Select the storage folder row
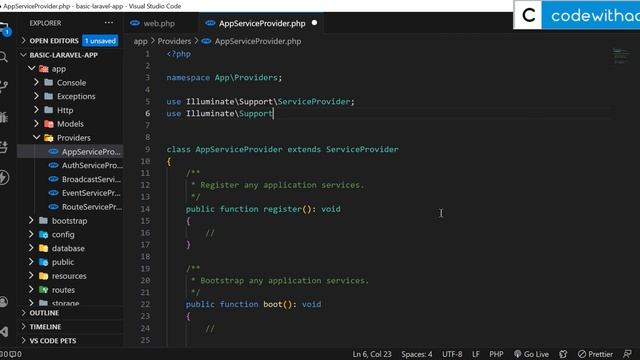 [70, 303]
